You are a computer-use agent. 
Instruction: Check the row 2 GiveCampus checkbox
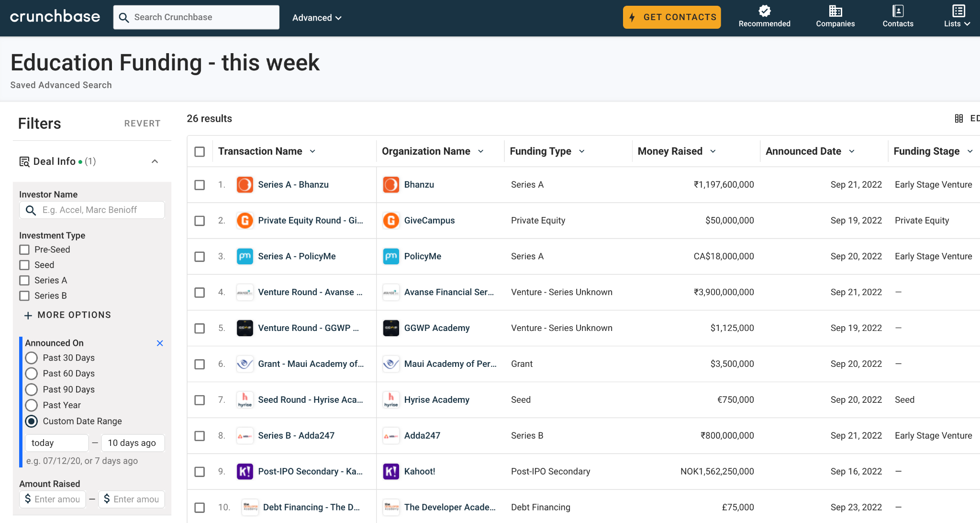[200, 221]
